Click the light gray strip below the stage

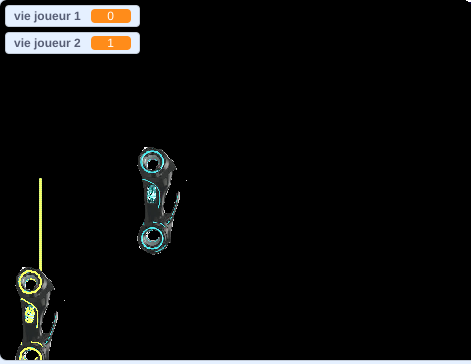point(235,362)
